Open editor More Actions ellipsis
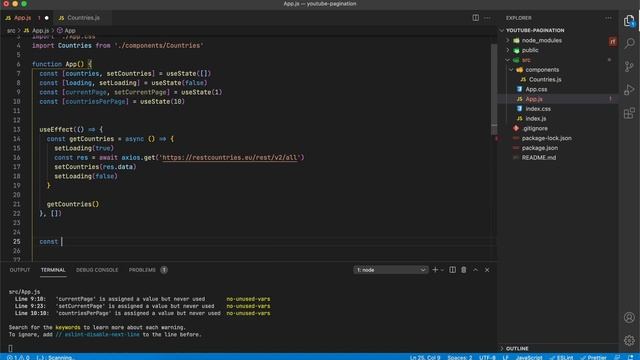640x360 pixels. point(487,18)
